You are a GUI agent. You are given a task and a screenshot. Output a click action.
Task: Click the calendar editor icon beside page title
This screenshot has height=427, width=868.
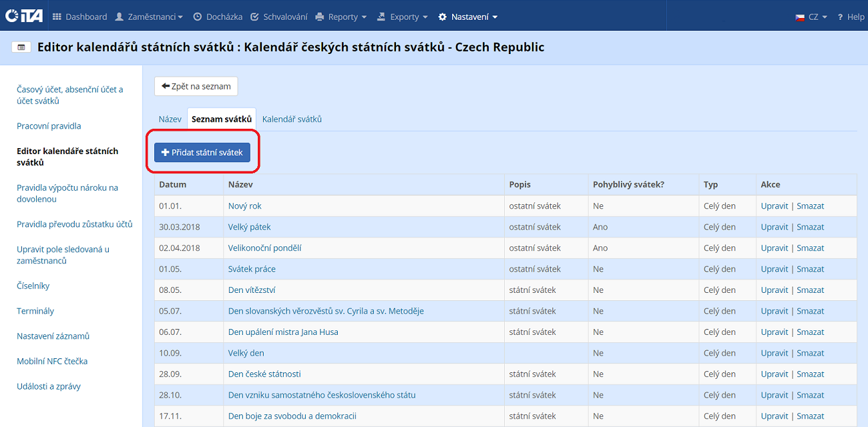[21, 47]
